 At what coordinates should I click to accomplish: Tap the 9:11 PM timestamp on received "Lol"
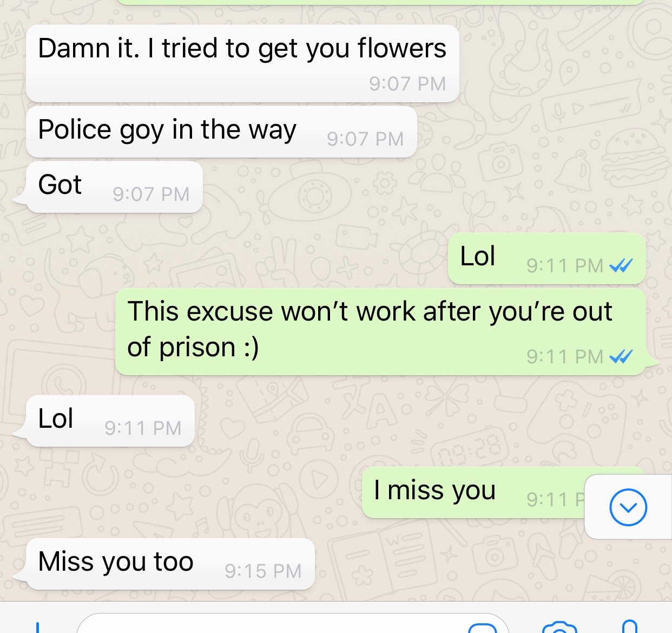pyautogui.click(x=143, y=428)
